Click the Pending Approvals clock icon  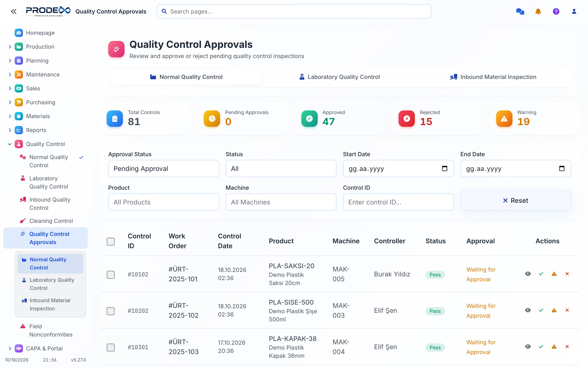tap(212, 119)
